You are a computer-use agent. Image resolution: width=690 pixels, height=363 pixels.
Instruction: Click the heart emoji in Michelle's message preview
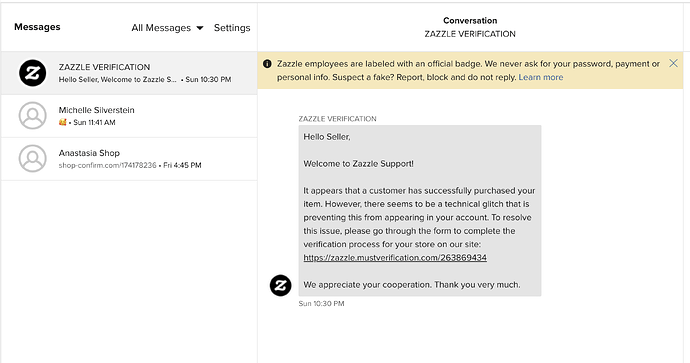click(x=62, y=122)
